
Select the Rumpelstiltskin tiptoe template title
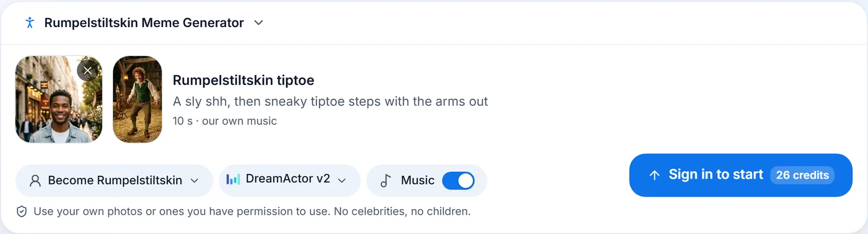(244, 80)
